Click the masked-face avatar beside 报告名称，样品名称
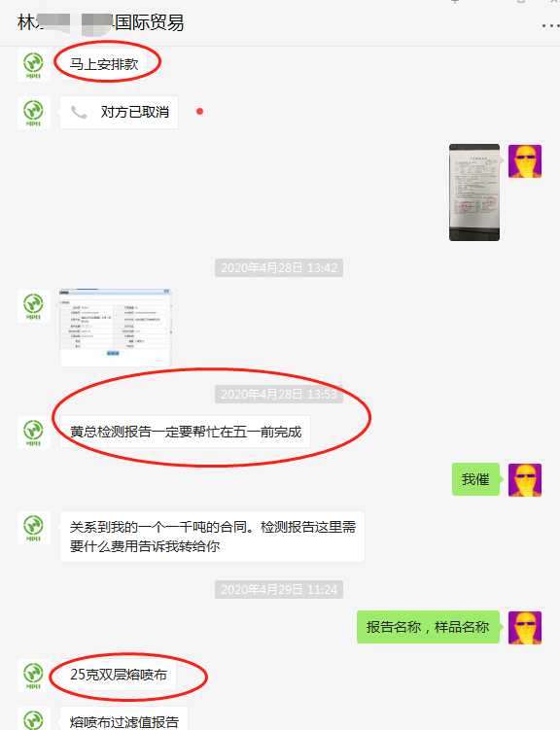The height and width of the screenshot is (730, 560). coord(525,627)
